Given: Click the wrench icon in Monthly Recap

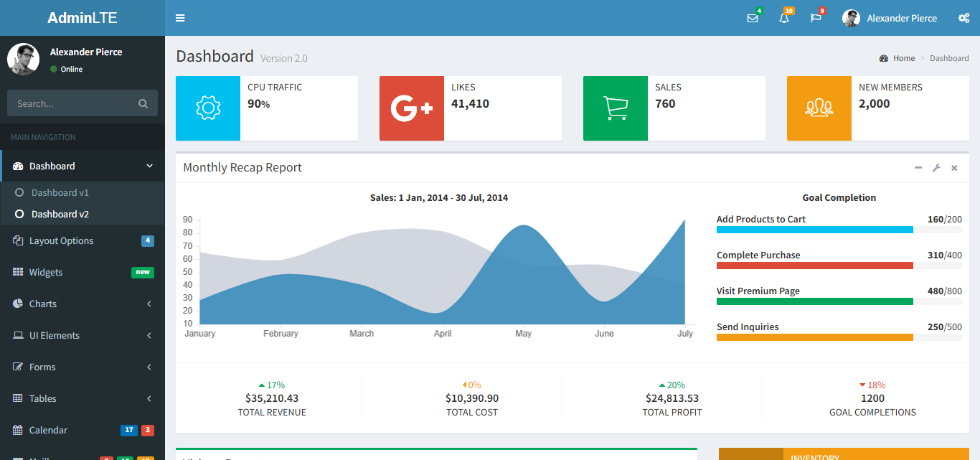Looking at the screenshot, I should (x=936, y=168).
